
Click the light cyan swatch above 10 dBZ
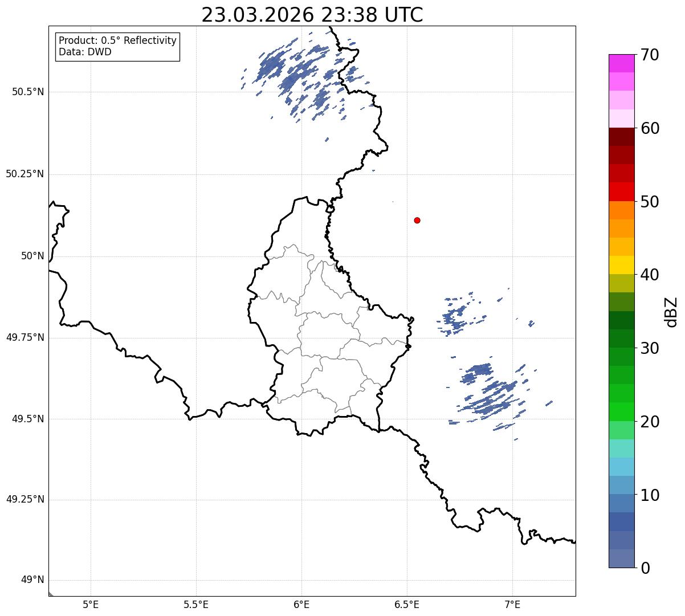tap(621, 467)
